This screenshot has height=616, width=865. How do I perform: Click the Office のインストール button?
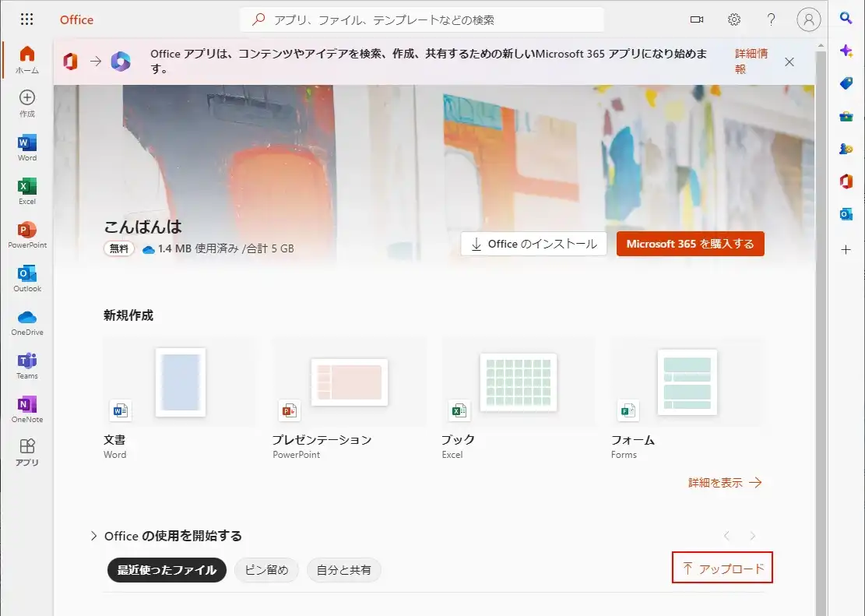[533, 244]
